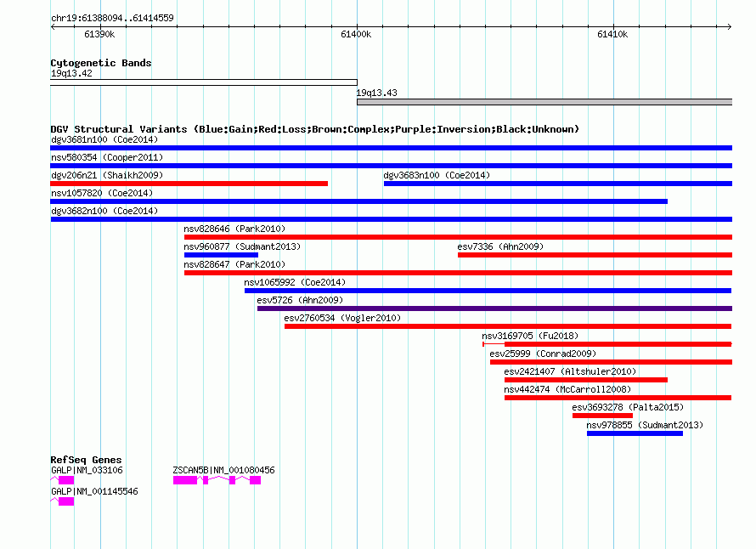Click the purple esv5726 (Ahn2009) inversion bar
Viewport: 756px width, 549px height.
click(x=494, y=308)
